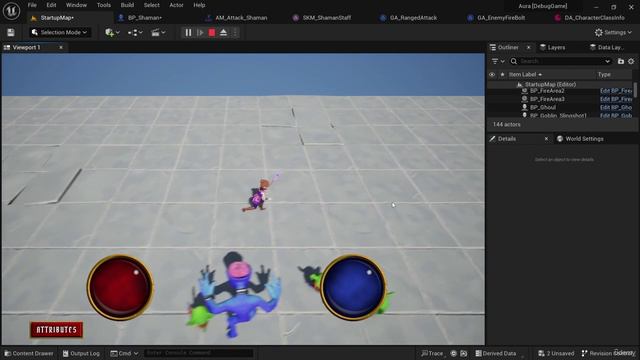Open the Tools menu

click(104, 5)
